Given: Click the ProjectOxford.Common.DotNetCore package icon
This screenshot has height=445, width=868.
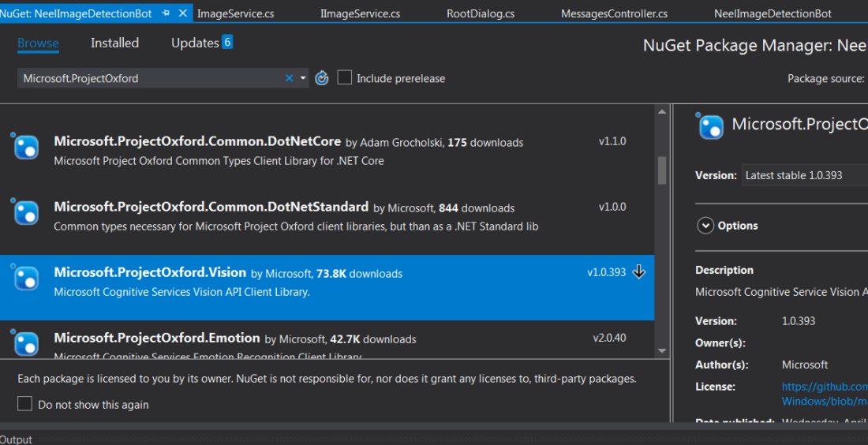Looking at the screenshot, I should [x=26, y=147].
